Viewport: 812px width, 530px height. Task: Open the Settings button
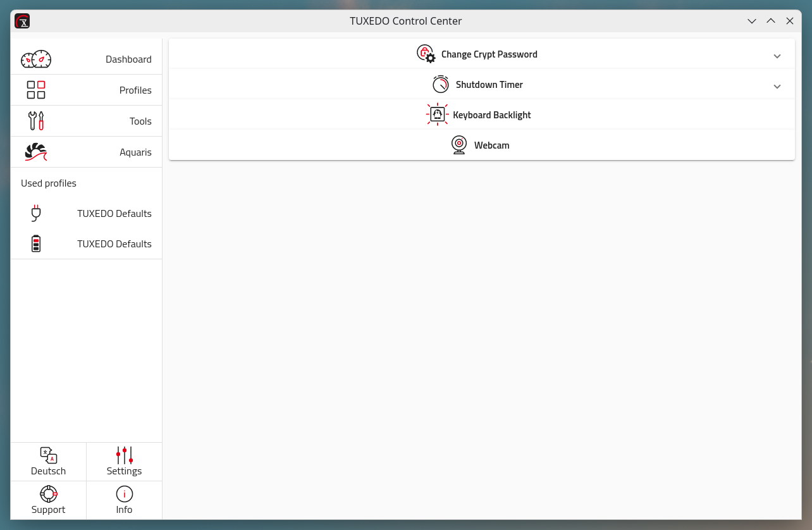point(125,462)
